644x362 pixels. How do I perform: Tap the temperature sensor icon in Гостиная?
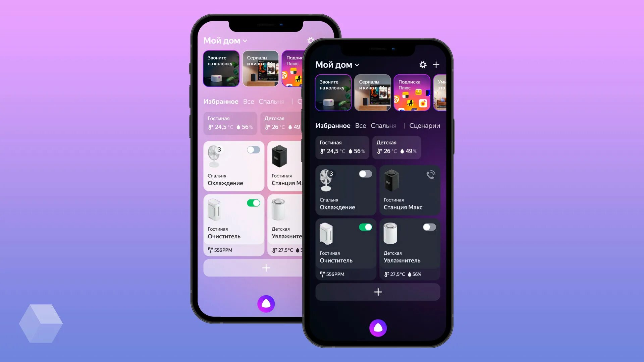(322, 151)
